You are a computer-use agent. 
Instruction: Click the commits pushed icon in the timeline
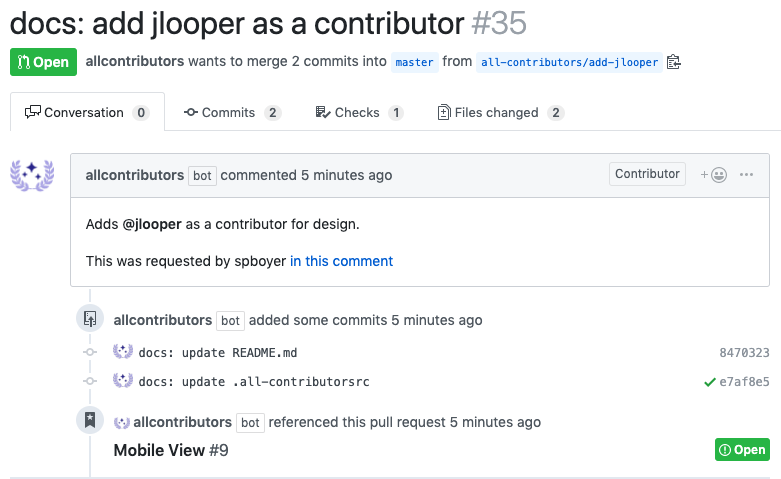(90, 318)
